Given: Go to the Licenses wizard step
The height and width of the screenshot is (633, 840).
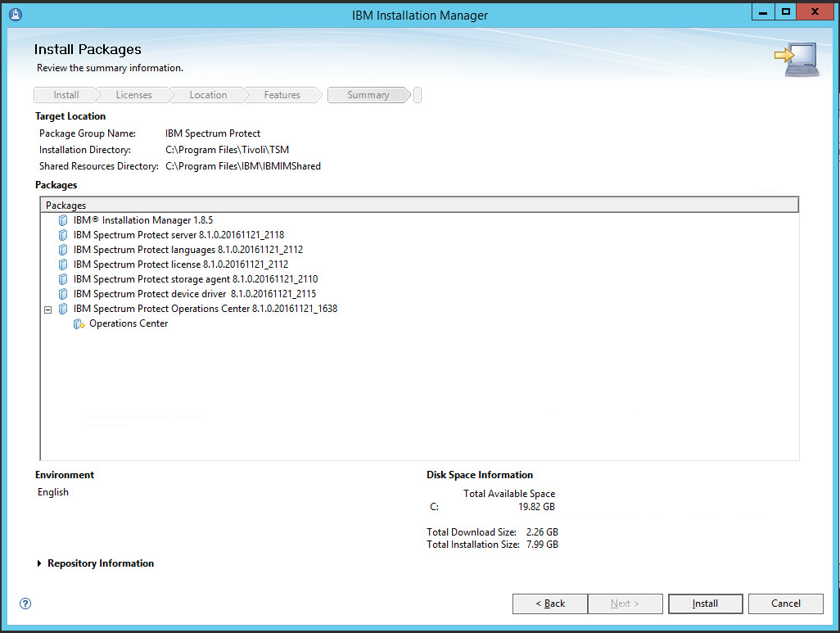Looking at the screenshot, I should [133, 95].
